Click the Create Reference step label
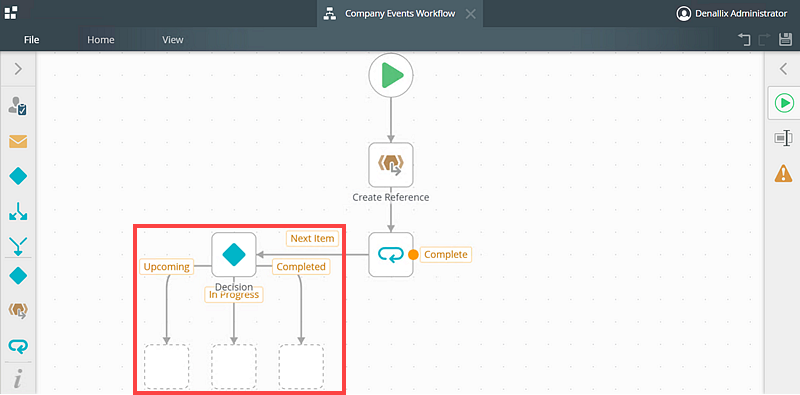This screenshot has width=800, height=395. coord(391,197)
